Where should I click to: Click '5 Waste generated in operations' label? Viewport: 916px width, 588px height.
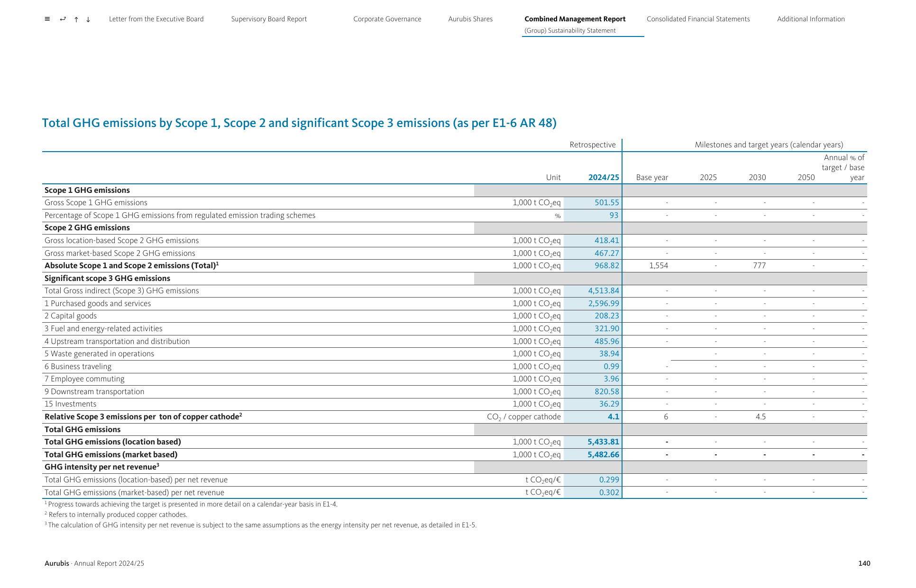[99, 354]
